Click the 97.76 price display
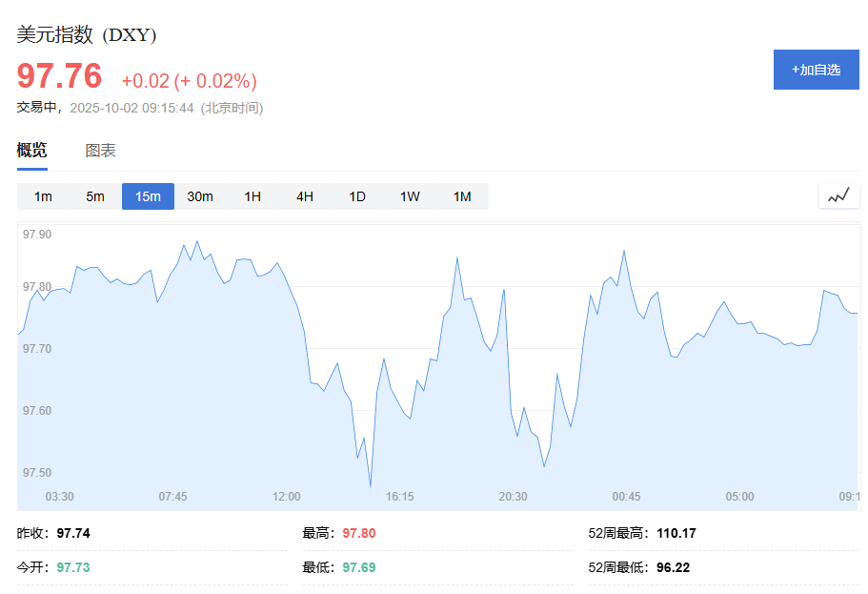Viewport: 868px width, 594px height. pyautogui.click(x=59, y=76)
